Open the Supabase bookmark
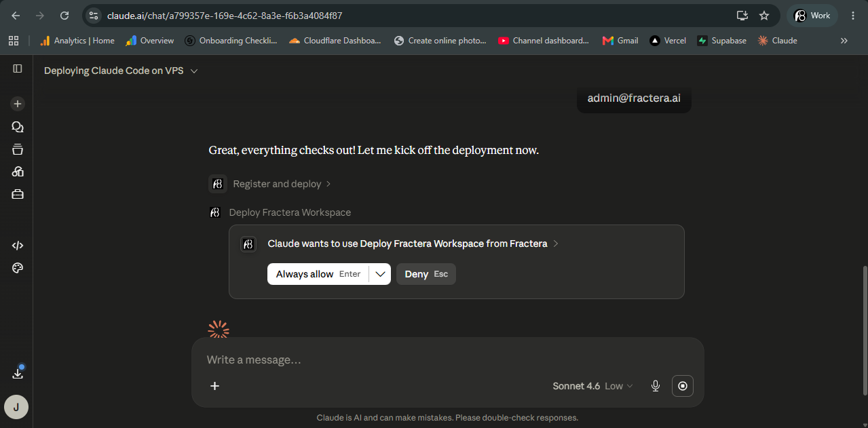Image resolution: width=868 pixels, height=428 pixels. click(722, 41)
